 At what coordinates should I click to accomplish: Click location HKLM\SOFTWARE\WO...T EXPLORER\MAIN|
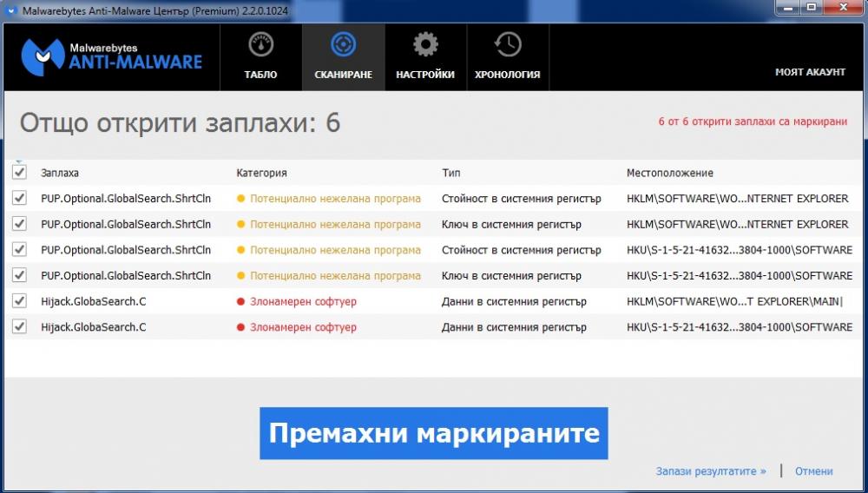tap(734, 301)
